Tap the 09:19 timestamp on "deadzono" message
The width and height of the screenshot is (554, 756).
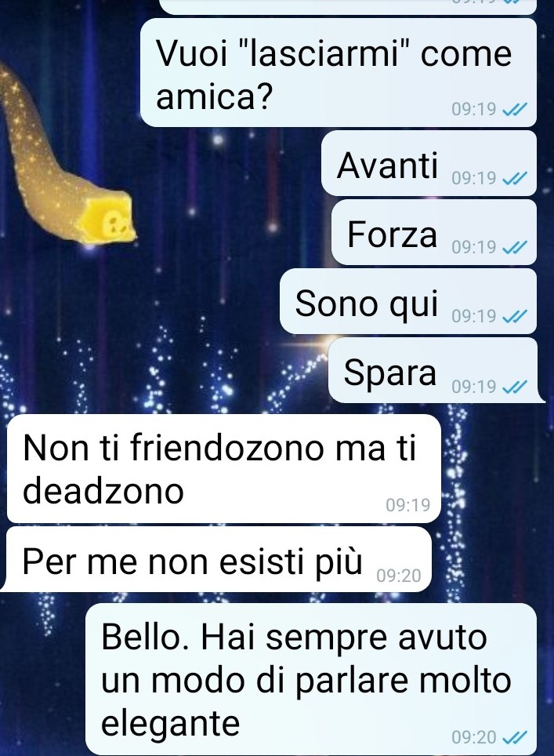(407, 505)
